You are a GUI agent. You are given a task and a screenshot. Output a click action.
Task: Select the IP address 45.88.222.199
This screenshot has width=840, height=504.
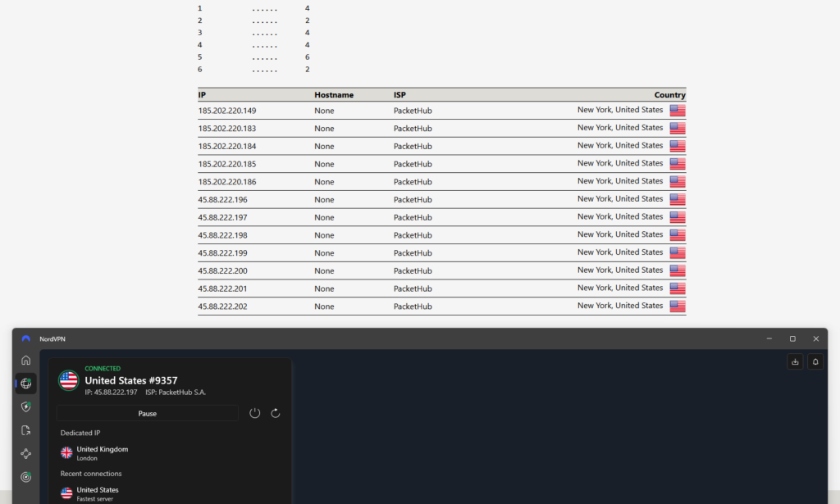click(x=223, y=253)
